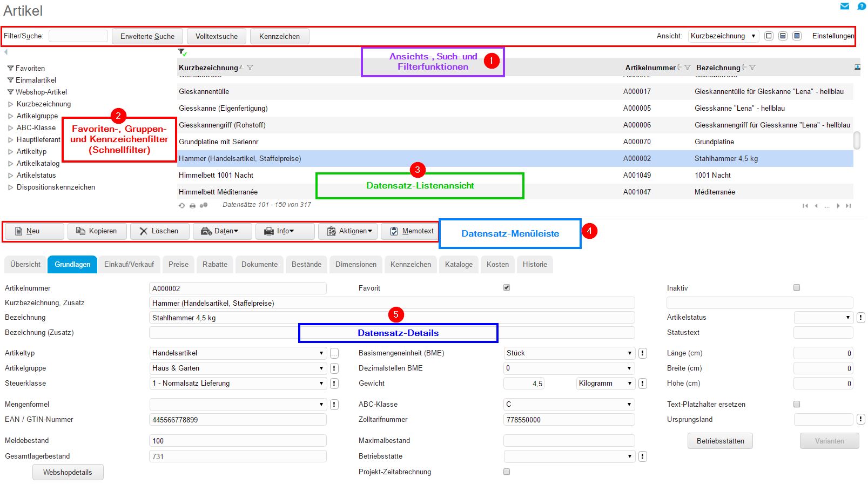The image size is (868, 484).
Task: Enable the Inaktiv checkbox
Action: click(x=796, y=288)
